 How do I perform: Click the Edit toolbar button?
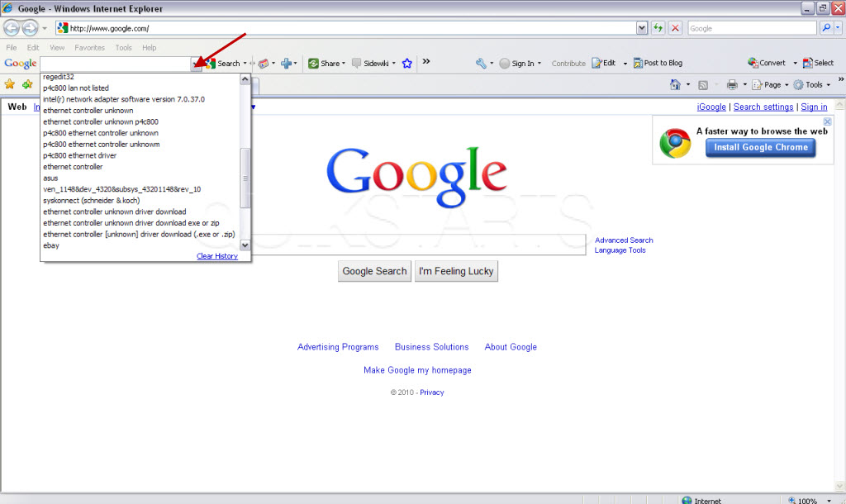[604, 63]
